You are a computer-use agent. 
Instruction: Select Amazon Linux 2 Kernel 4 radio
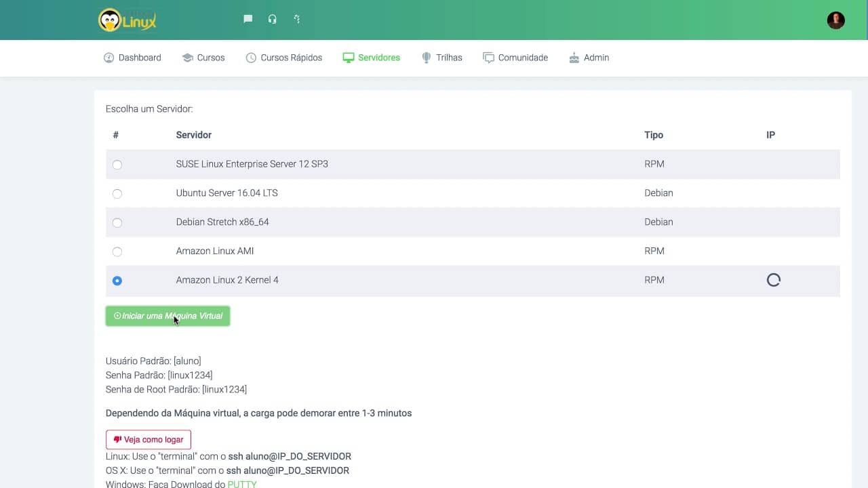pos(117,281)
